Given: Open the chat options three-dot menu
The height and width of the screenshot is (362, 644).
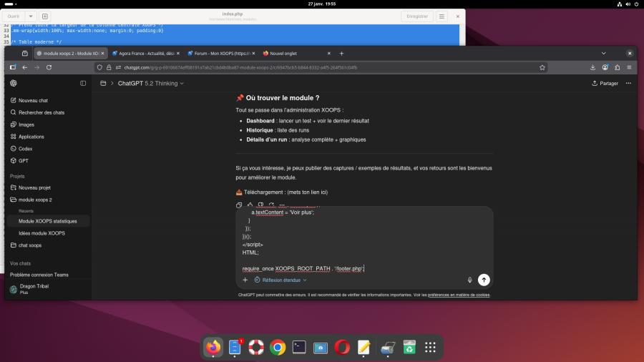Looking at the screenshot, I should click(x=628, y=83).
